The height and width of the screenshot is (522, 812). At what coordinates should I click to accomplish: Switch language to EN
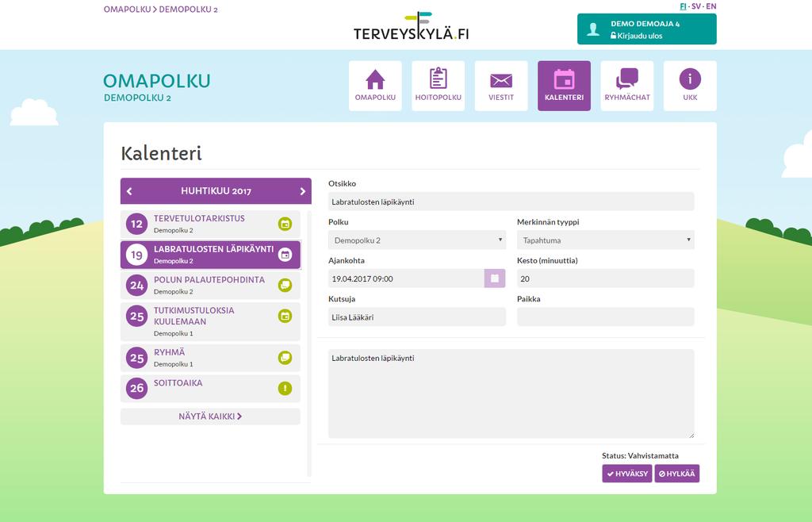[x=711, y=6]
